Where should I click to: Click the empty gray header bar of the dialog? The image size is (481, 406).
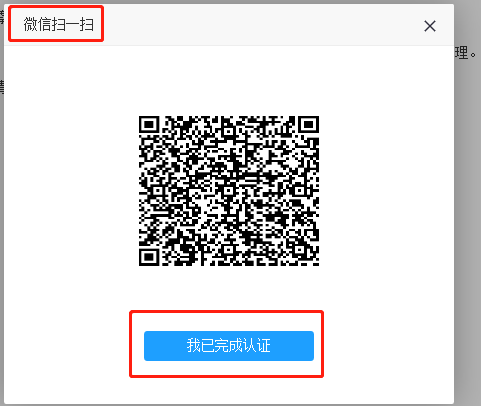260,25
